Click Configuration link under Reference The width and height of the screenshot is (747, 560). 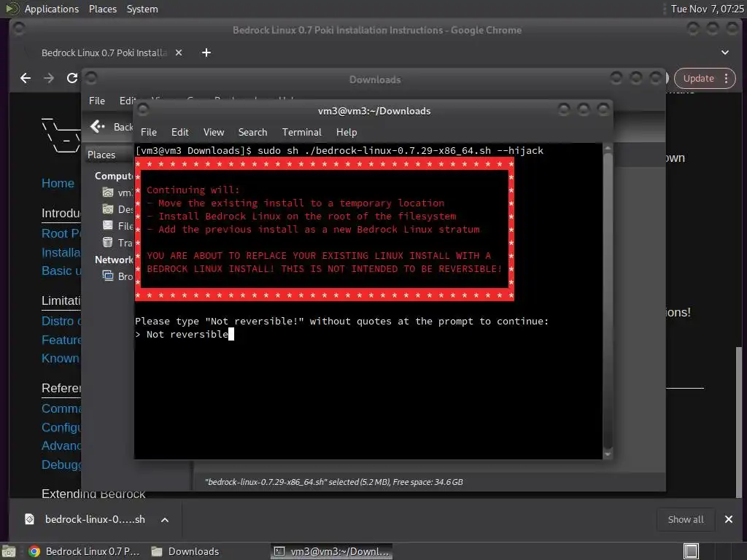coord(61,427)
